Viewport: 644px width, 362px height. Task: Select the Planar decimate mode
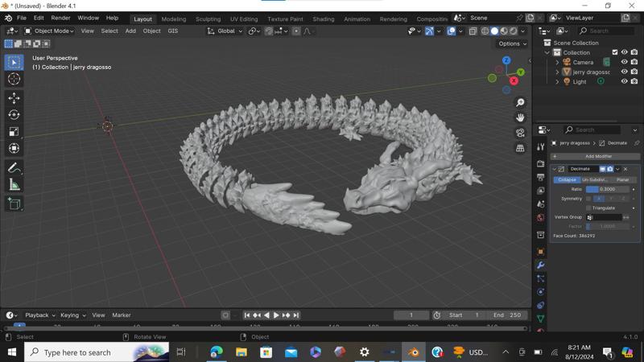622,179
